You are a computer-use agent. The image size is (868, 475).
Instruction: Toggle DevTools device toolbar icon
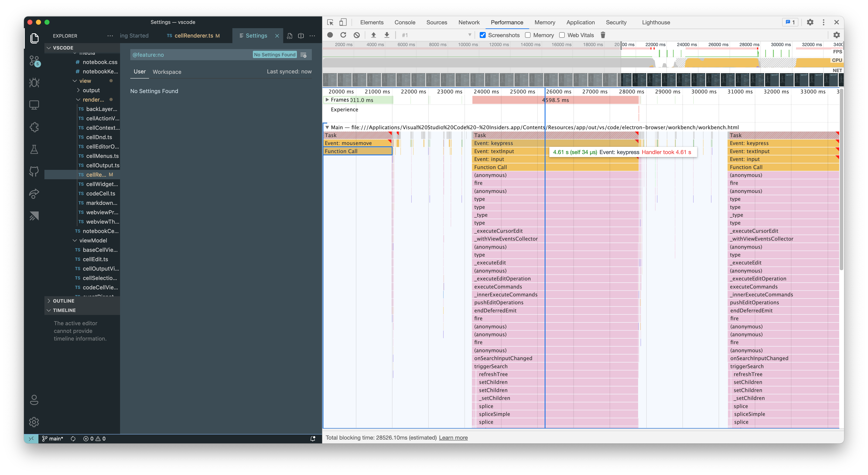[x=343, y=22]
